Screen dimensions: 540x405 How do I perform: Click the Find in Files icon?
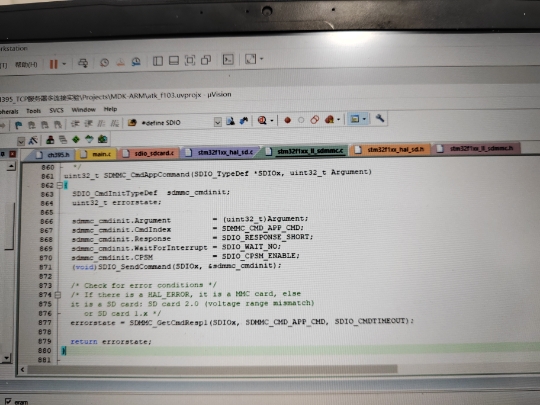[230, 121]
